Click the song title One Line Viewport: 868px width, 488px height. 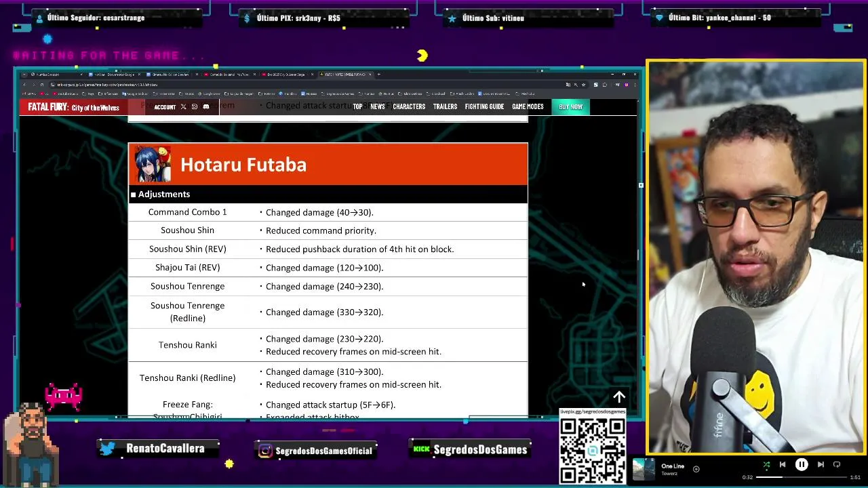[673, 466]
